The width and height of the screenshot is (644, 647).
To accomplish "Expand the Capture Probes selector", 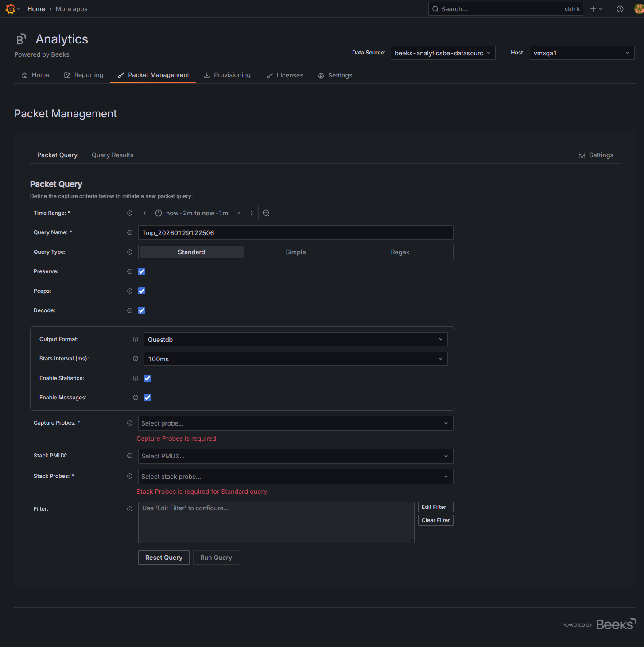I will 295,423.
